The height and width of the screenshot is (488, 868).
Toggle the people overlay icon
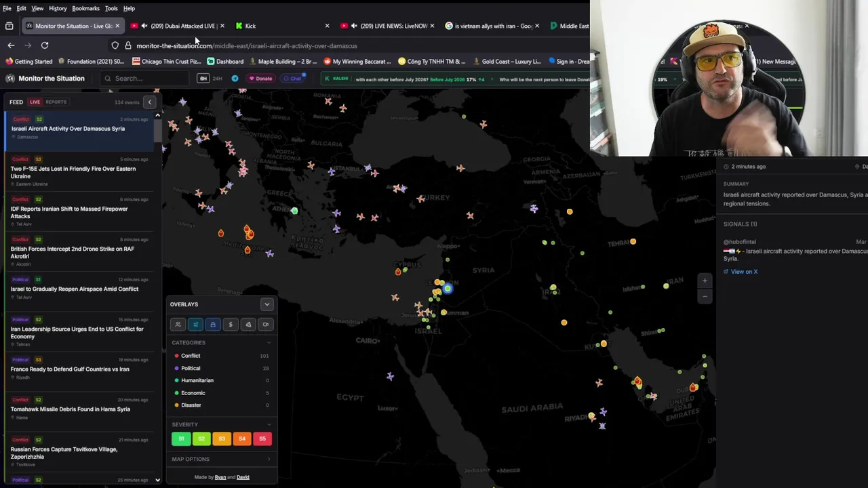coord(178,325)
